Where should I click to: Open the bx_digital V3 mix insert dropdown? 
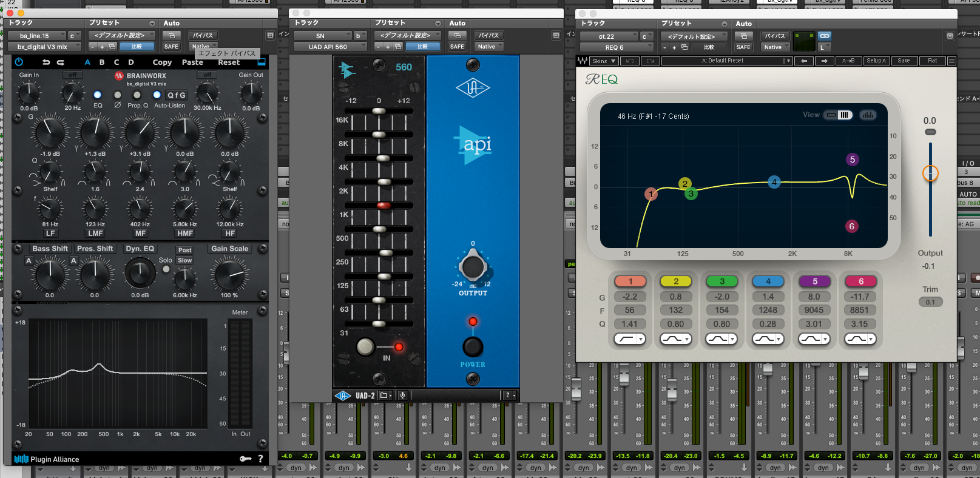(x=44, y=47)
